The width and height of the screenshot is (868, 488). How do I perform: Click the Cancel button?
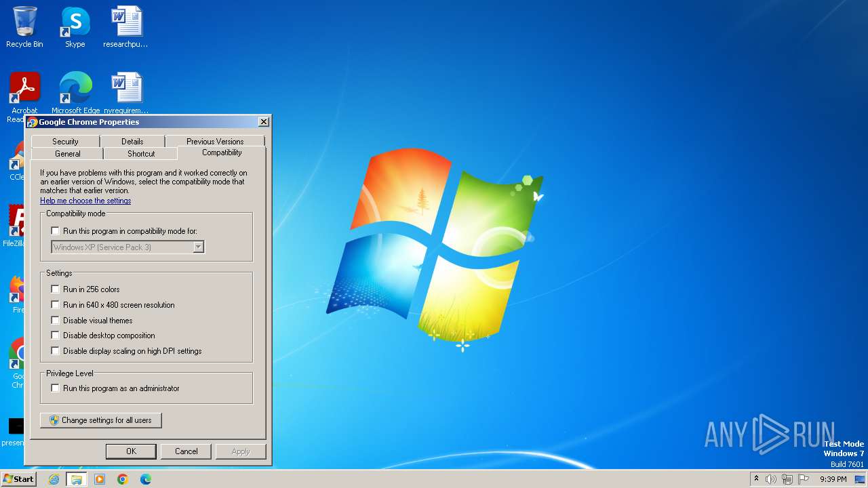[x=186, y=451]
